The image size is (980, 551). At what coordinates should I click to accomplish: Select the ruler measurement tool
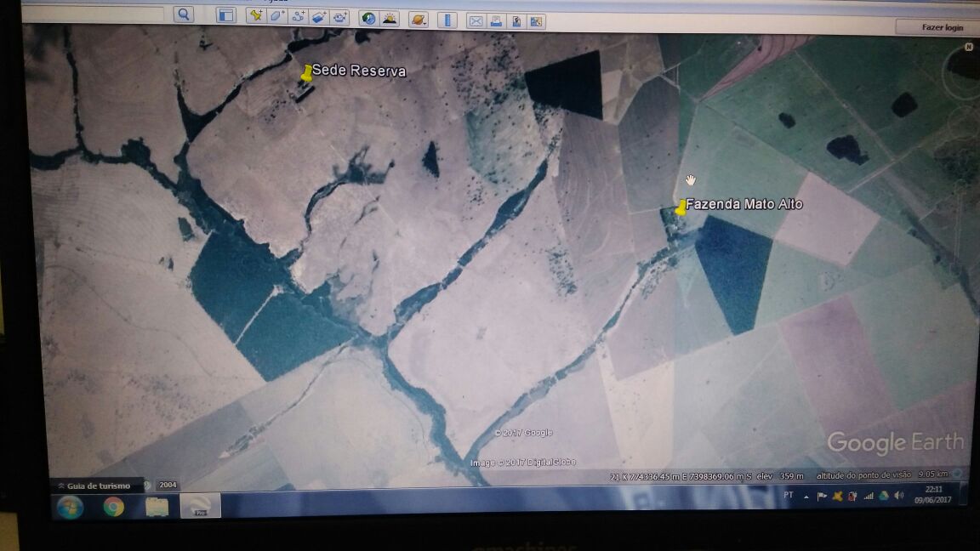(447, 20)
